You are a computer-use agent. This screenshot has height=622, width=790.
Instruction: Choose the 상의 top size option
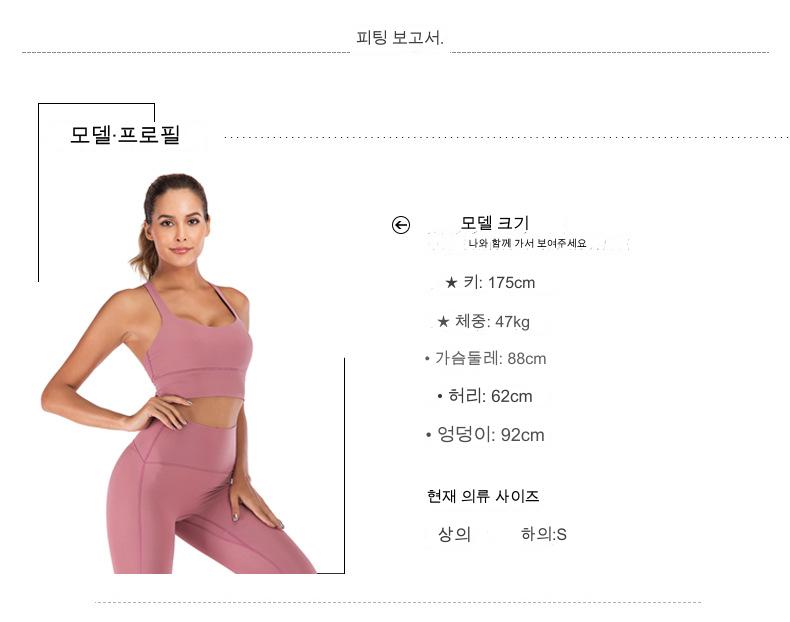click(454, 534)
